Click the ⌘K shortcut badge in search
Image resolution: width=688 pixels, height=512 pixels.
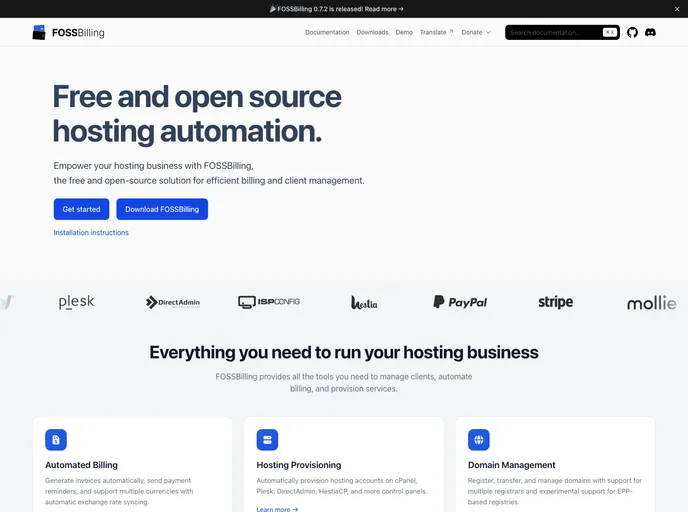tap(610, 32)
